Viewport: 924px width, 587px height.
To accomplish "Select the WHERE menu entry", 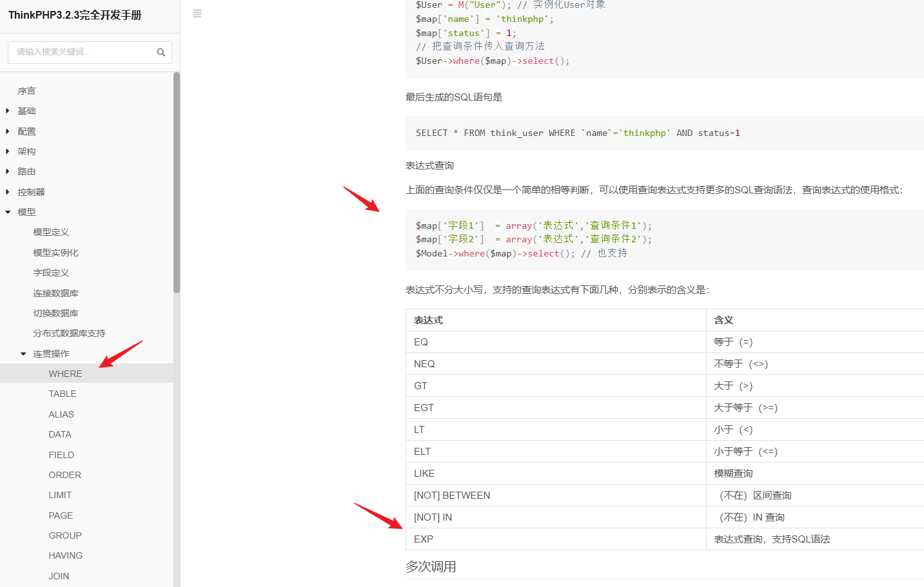I will [65, 374].
